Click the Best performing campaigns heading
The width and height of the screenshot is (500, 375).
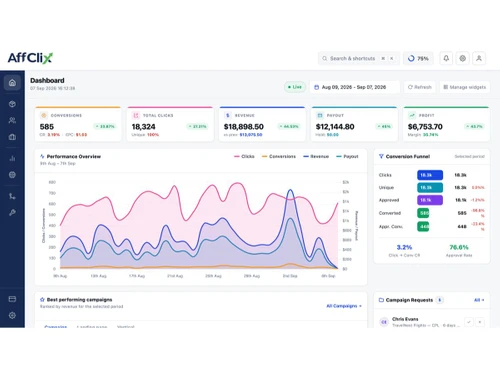point(79,299)
